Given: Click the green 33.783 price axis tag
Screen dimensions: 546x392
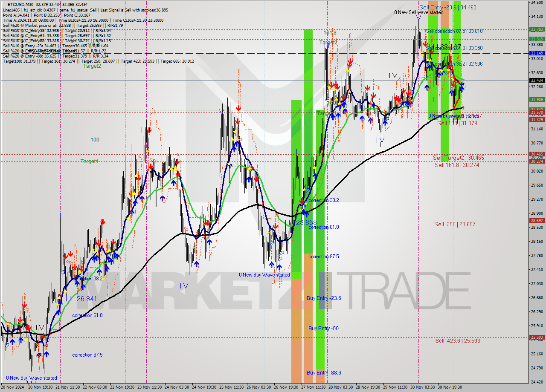Looking at the screenshot, I should point(537,29).
